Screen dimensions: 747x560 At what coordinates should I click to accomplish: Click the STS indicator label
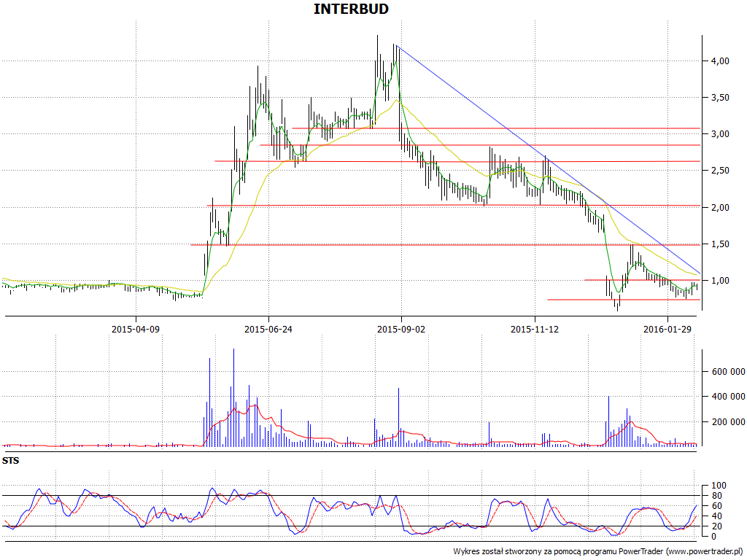pos(10,461)
